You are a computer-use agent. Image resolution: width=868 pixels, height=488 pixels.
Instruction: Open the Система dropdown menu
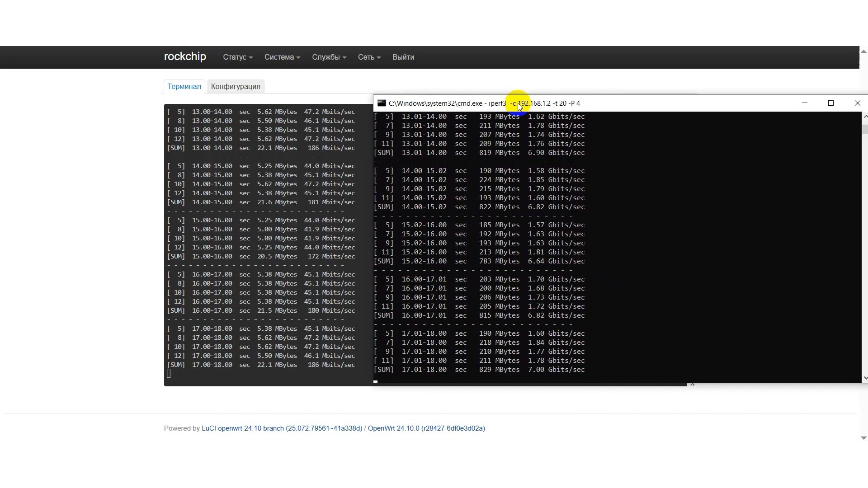point(282,57)
